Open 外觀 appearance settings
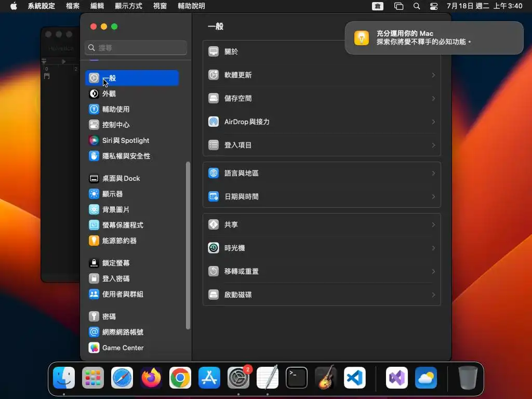532x399 pixels. click(132, 94)
